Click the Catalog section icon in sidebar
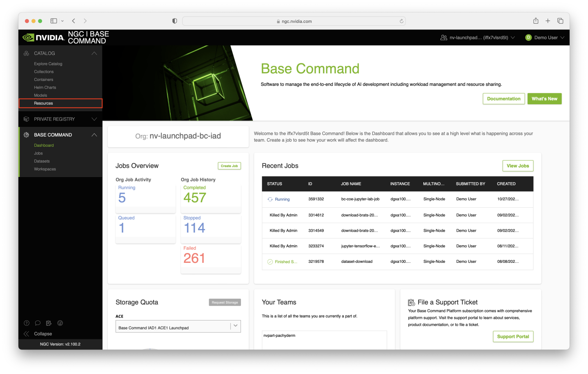Viewport: 588px width, 374px height. click(26, 53)
